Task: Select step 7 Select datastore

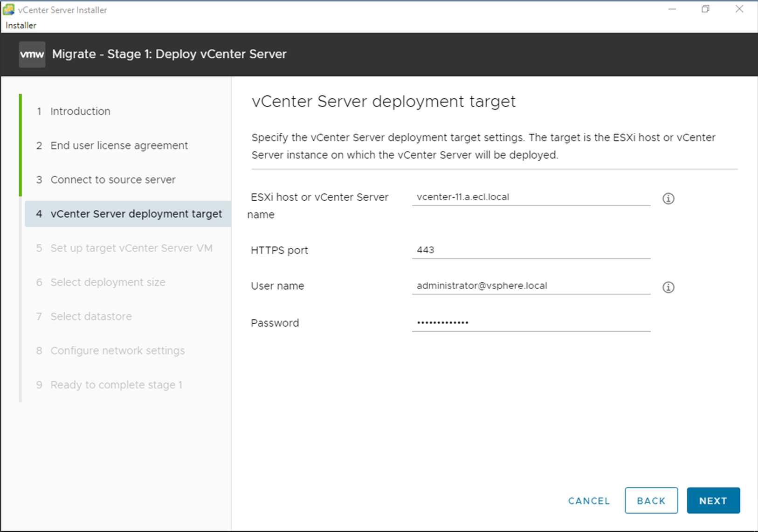Action: click(x=84, y=316)
